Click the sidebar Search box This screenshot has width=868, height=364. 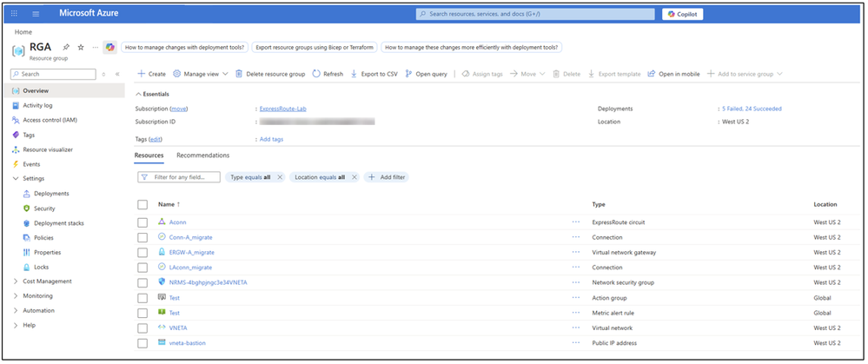click(53, 74)
